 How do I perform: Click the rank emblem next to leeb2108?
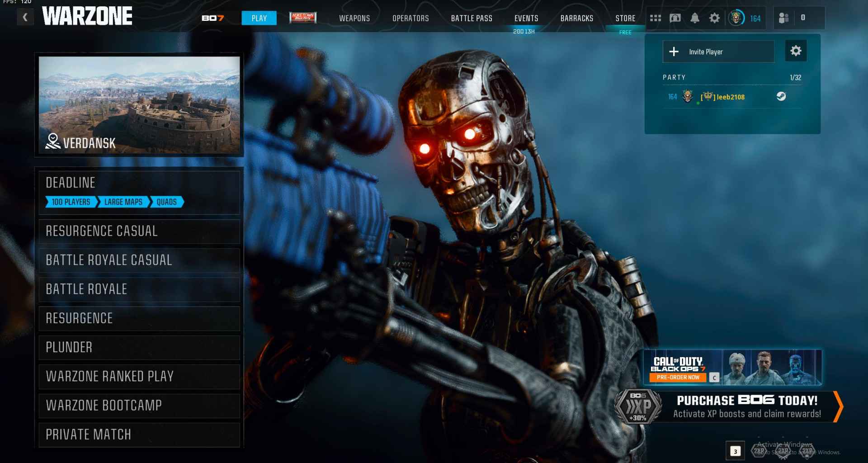point(688,96)
